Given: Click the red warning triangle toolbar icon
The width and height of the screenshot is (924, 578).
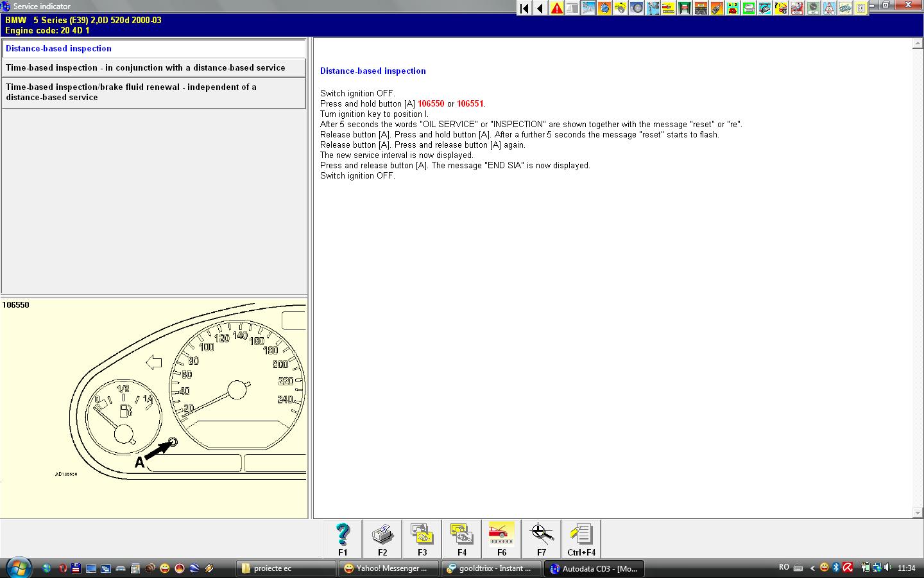Looking at the screenshot, I should click(556, 8).
